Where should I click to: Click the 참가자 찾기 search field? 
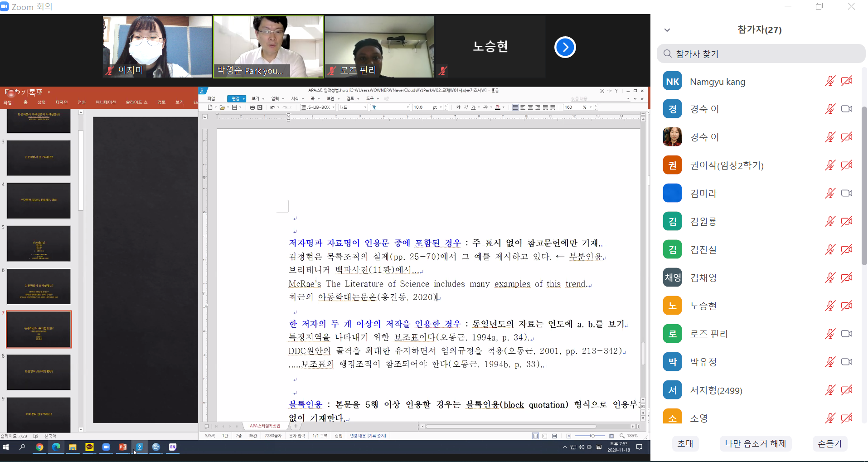coord(761,54)
